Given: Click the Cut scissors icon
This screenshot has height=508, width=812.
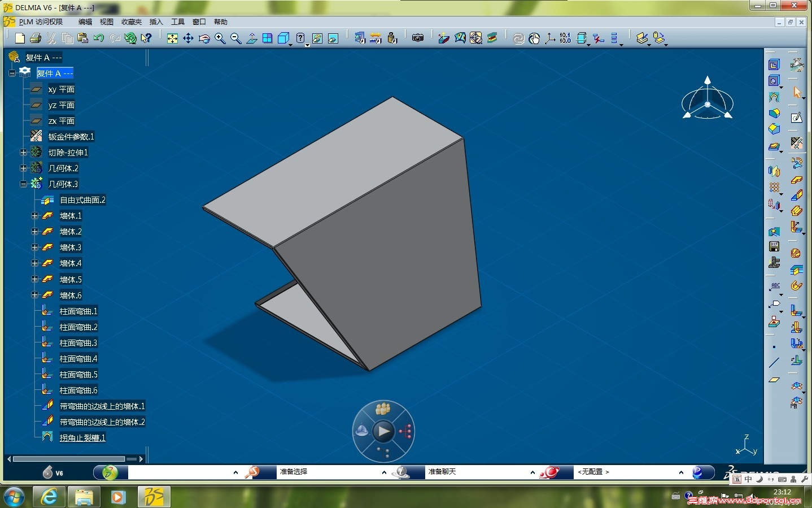Looking at the screenshot, I should pos(51,38).
